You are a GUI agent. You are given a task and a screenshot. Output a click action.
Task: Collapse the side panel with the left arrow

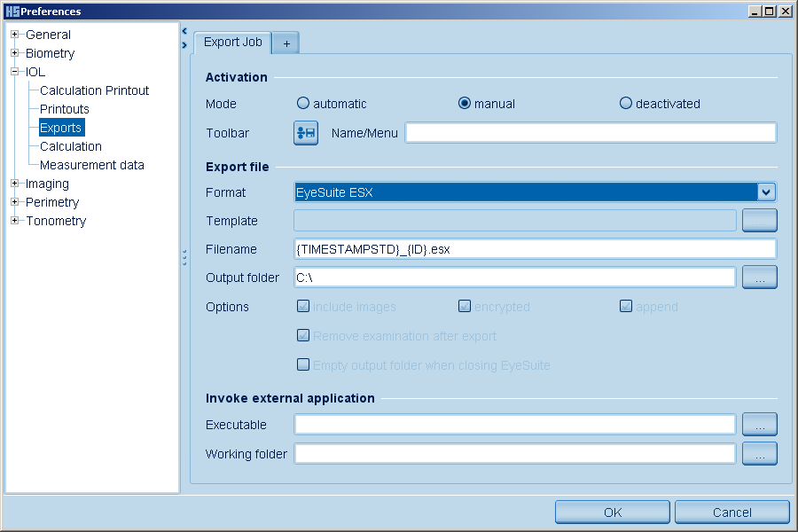click(x=184, y=30)
